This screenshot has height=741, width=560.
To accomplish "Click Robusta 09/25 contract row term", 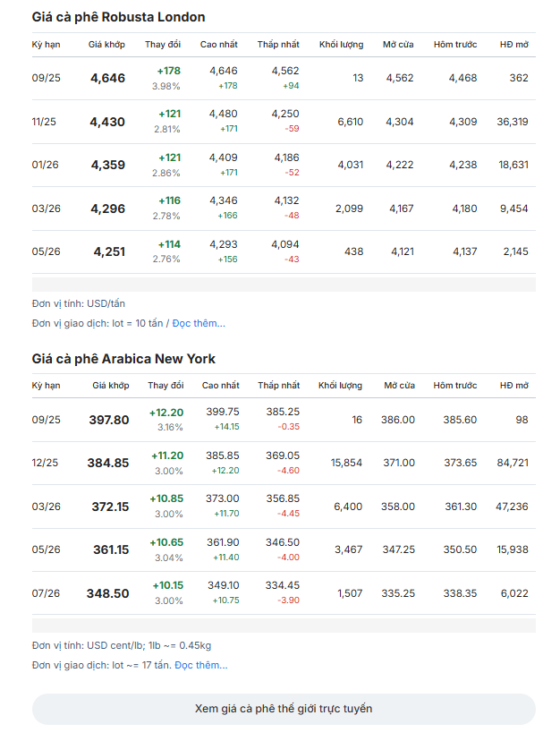I will pyautogui.click(x=47, y=78).
